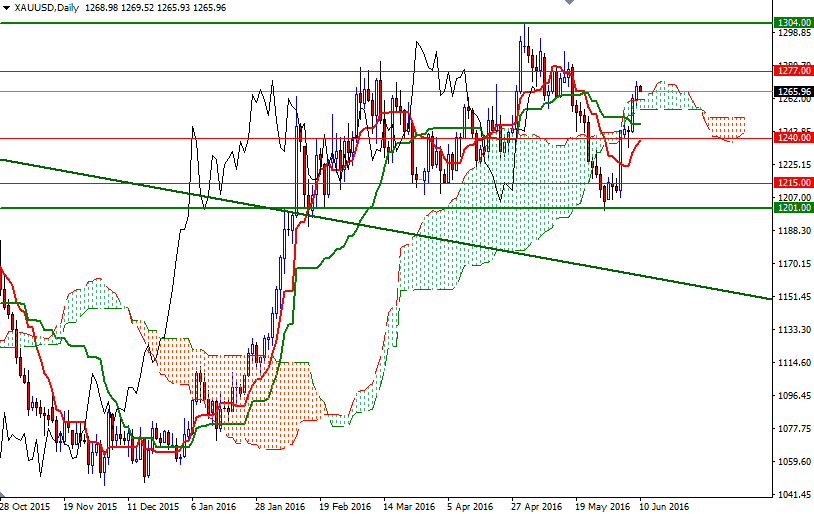814x514 pixels.
Task: Select the 1215.00 red price label
Action: point(793,183)
